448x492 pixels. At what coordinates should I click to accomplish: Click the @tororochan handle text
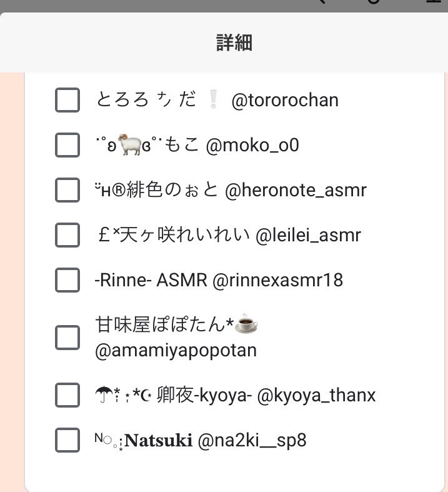click(285, 100)
